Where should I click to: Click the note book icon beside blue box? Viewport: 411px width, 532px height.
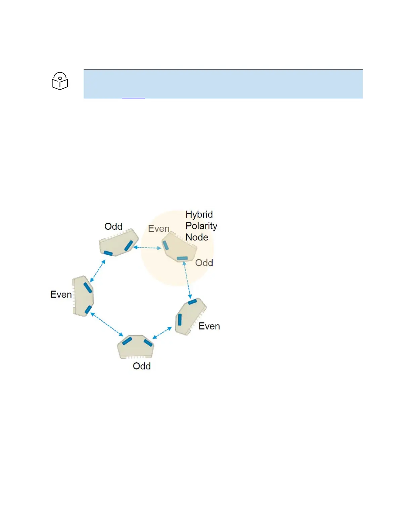coord(60,81)
